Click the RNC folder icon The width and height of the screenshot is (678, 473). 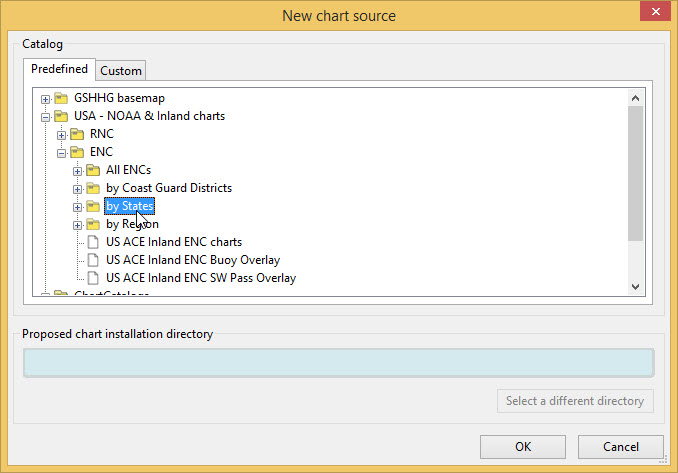(x=78, y=134)
